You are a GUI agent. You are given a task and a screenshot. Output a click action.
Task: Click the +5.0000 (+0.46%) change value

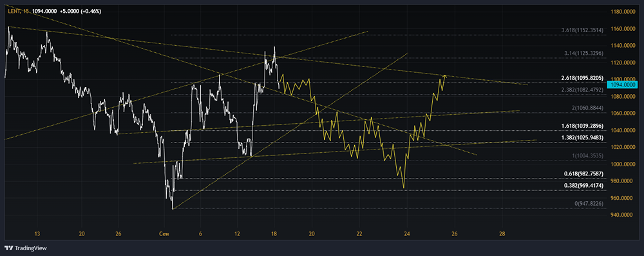(x=80, y=11)
